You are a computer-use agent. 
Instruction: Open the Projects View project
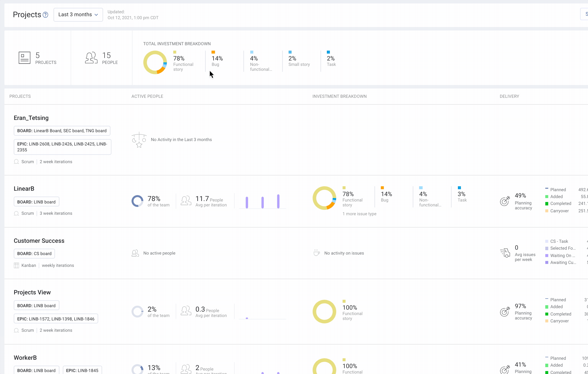(32, 292)
